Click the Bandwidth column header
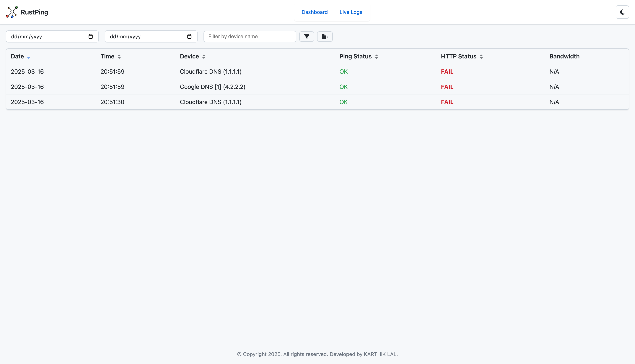This screenshot has width=635, height=364. click(x=564, y=57)
